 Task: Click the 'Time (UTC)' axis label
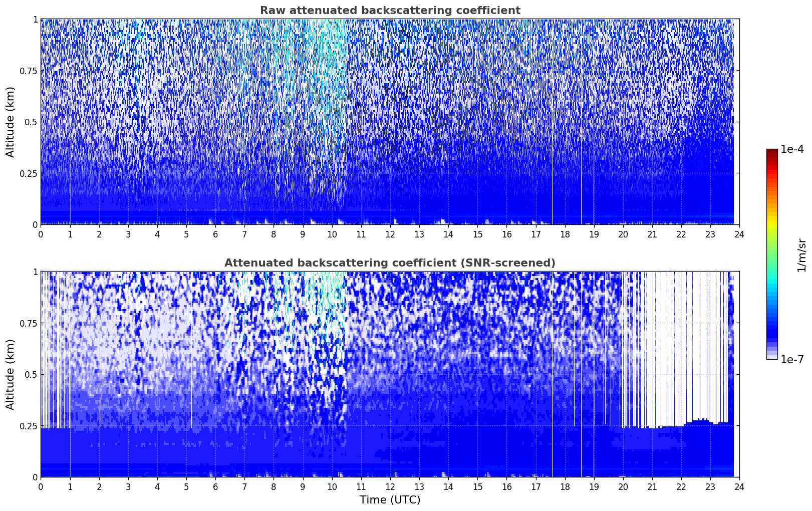(390, 500)
